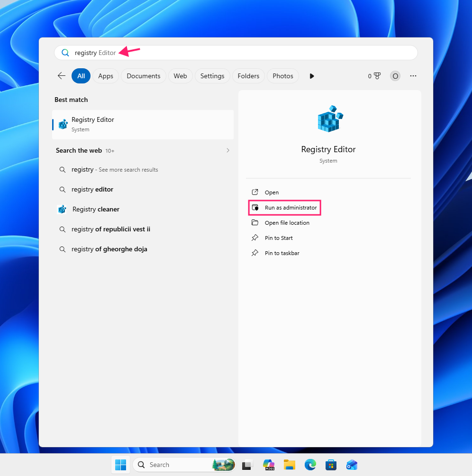
Task: Select the Apps filter tab
Action: [x=106, y=76]
